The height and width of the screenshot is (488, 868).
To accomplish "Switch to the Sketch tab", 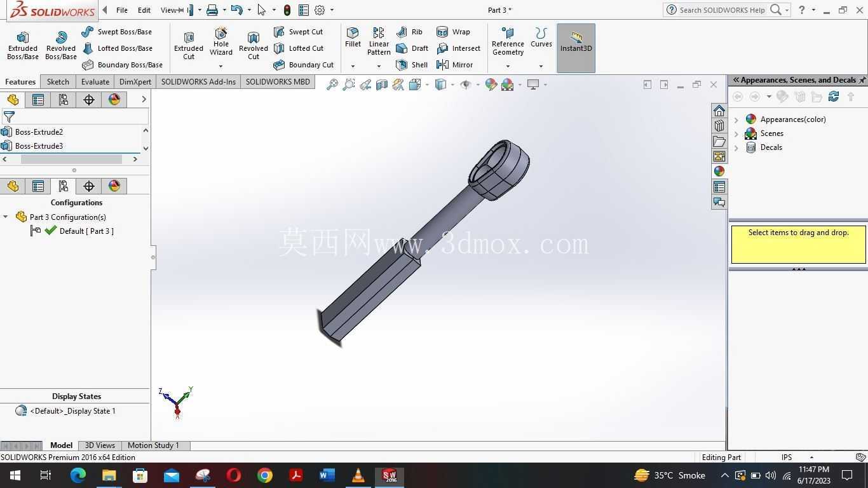I will (x=58, y=82).
